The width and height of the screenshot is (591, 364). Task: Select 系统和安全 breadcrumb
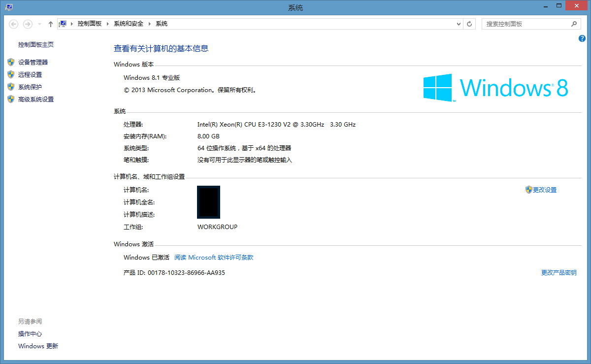tap(128, 24)
